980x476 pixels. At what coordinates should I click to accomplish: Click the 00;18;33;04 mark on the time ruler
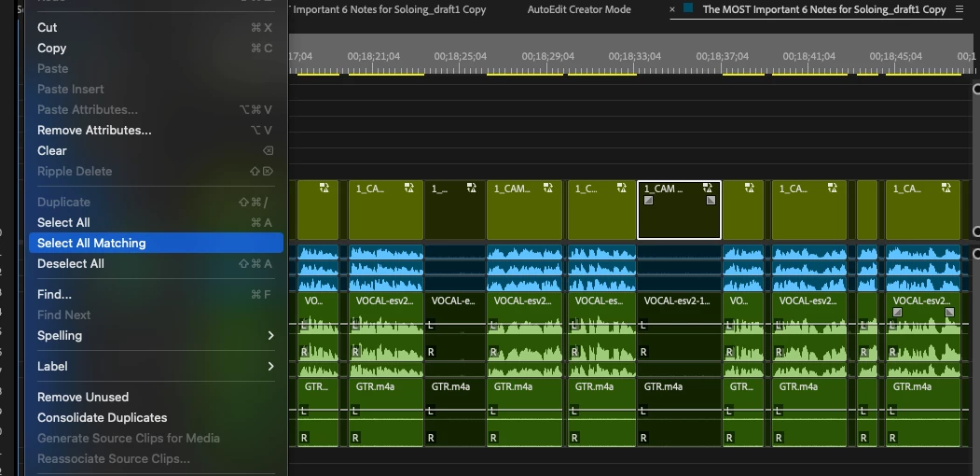pyautogui.click(x=635, y=56)
